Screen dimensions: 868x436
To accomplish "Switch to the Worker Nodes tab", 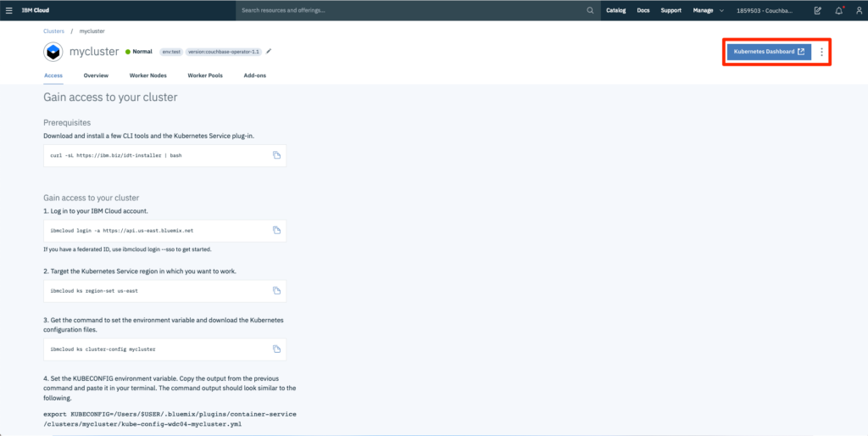I will point(147,75).
